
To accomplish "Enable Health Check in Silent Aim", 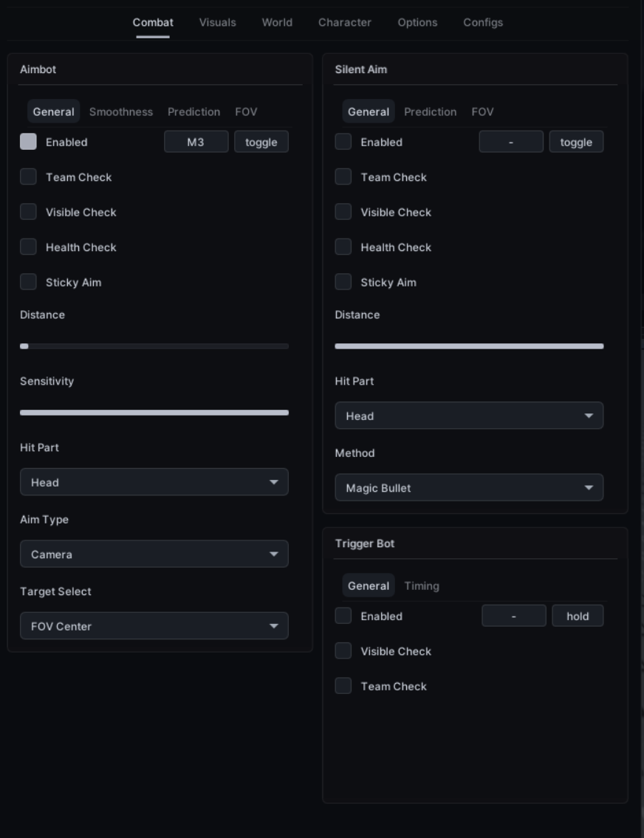I will click(343, 247).
